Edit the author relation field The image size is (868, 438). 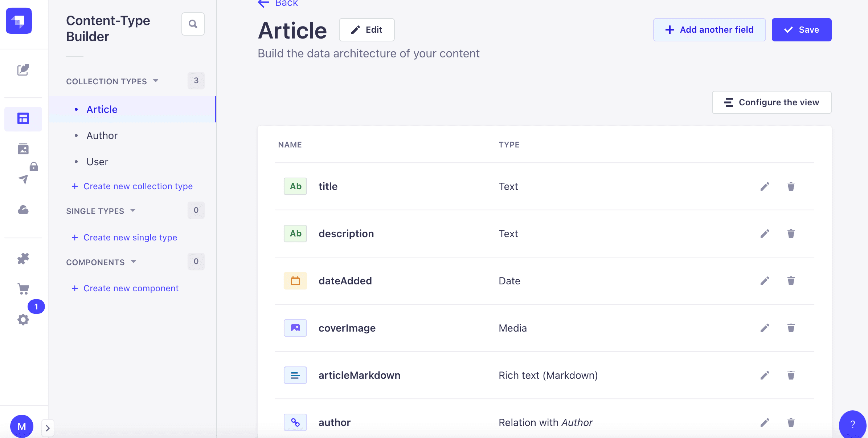(765, 422)
